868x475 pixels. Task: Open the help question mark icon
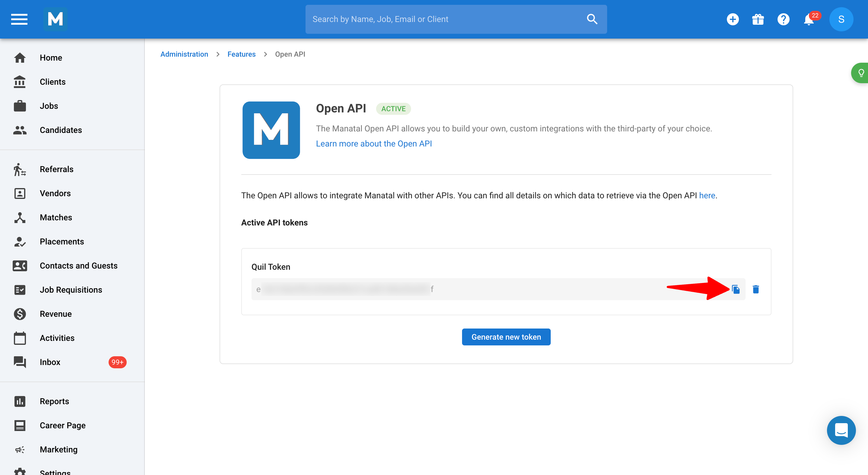click(784, 19)
